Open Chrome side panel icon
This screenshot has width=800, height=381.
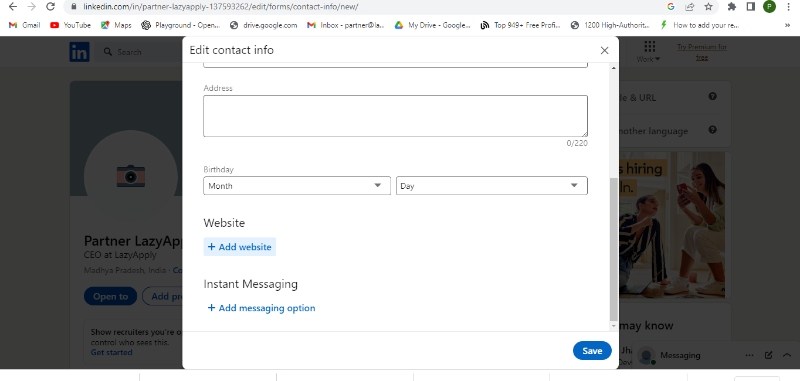(751, 7)
